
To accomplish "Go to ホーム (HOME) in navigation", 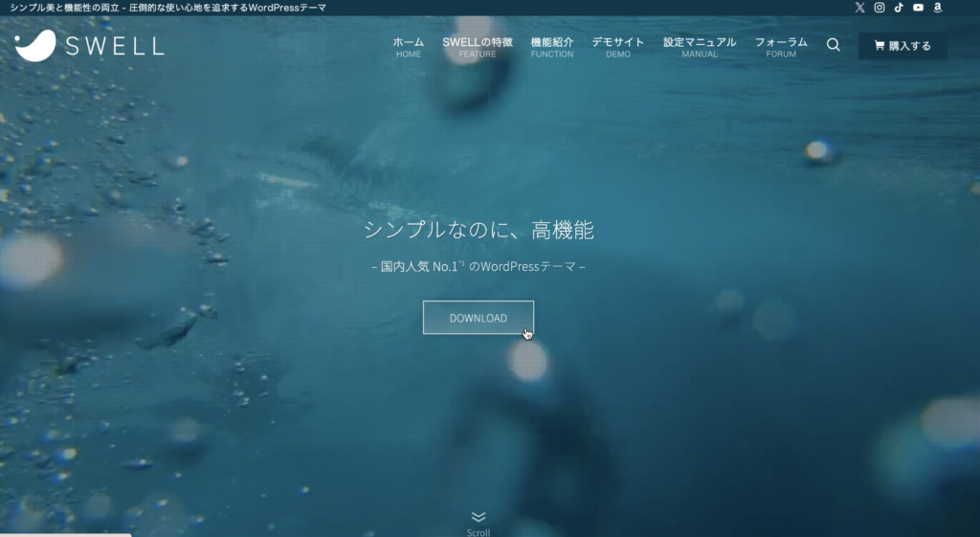I will point(409,47).
